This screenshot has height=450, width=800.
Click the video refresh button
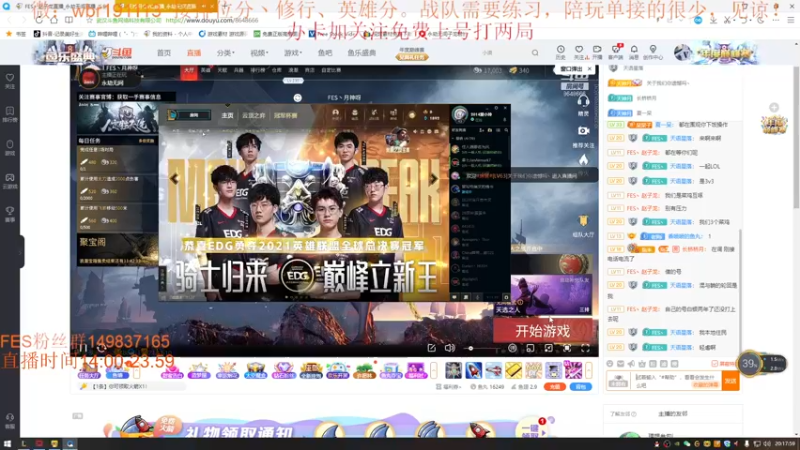coord(101,348)
